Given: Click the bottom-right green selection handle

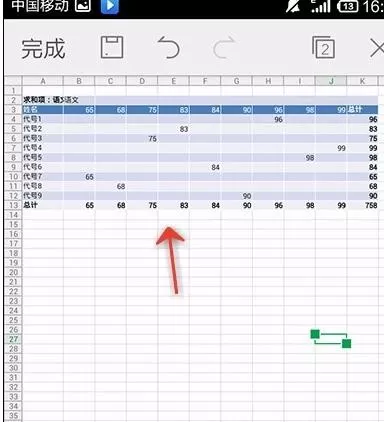Looking at the screenshot, I should click(x=346, y=343).
